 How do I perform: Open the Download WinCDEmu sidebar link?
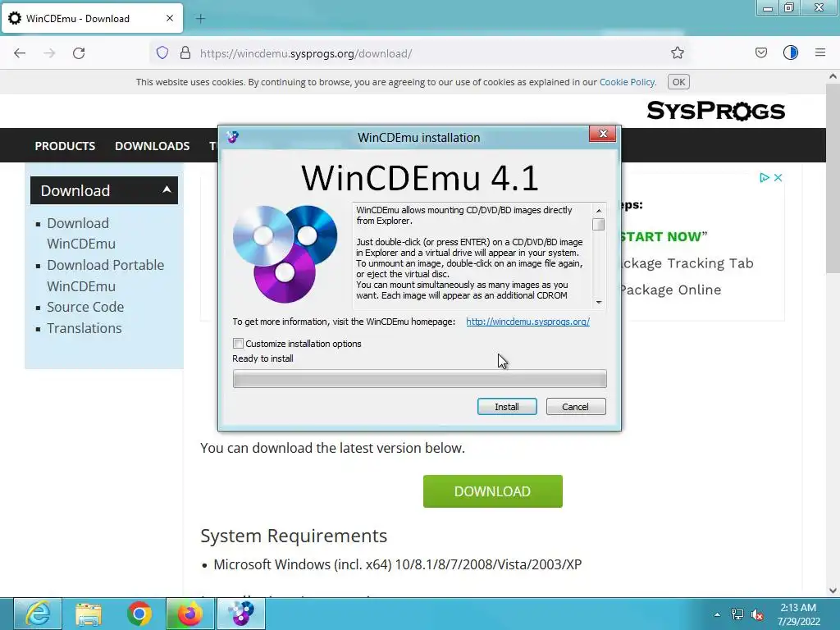coord(81,233)
